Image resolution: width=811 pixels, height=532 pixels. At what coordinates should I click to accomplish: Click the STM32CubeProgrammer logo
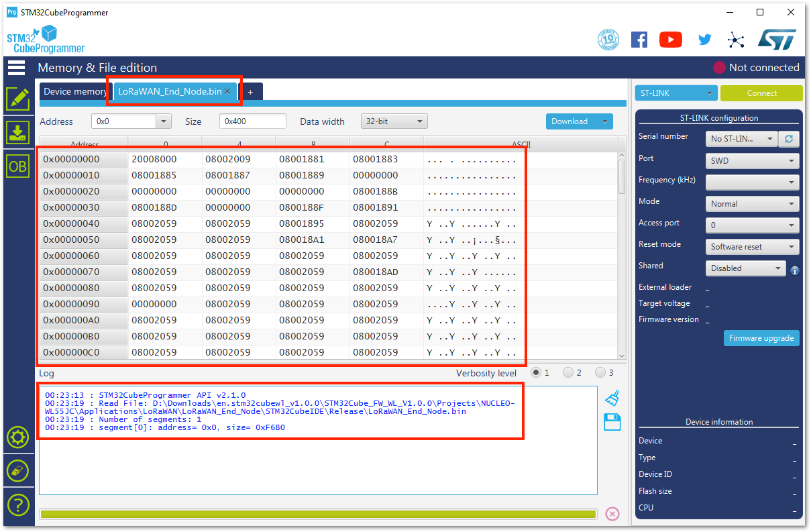tap(46, 40)
